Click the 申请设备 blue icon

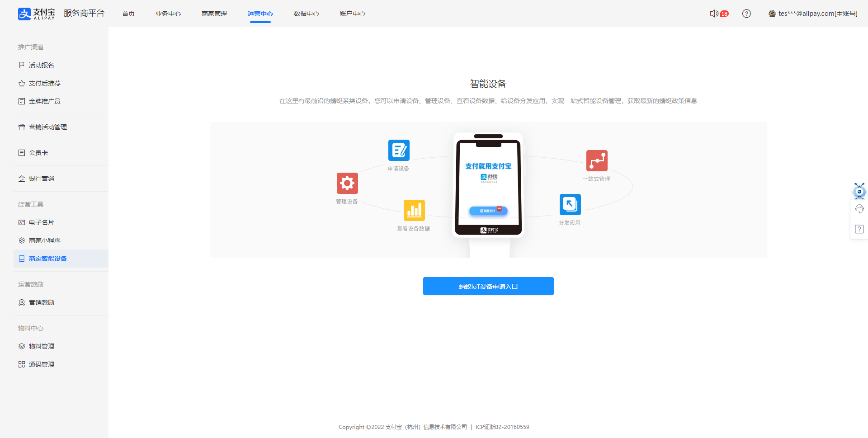399,150
